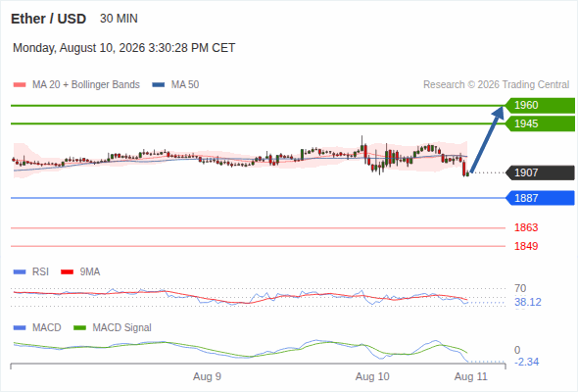
Task: Click the 1863 red support level label
Action: 526,227
